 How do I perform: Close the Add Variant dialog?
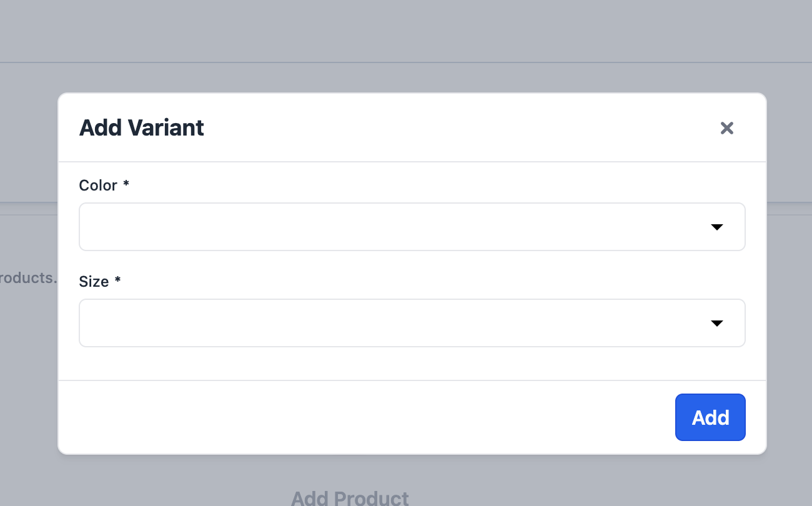[726, 128]
